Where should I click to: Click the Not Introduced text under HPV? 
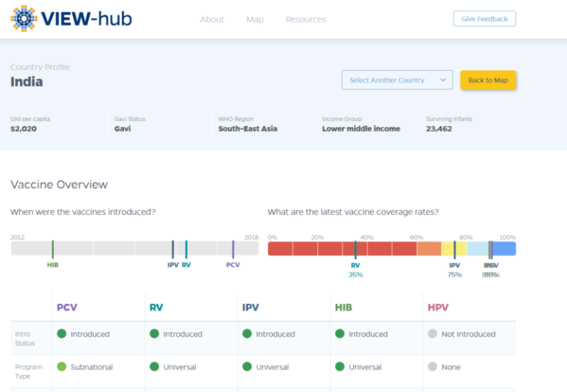click(468, 334)
